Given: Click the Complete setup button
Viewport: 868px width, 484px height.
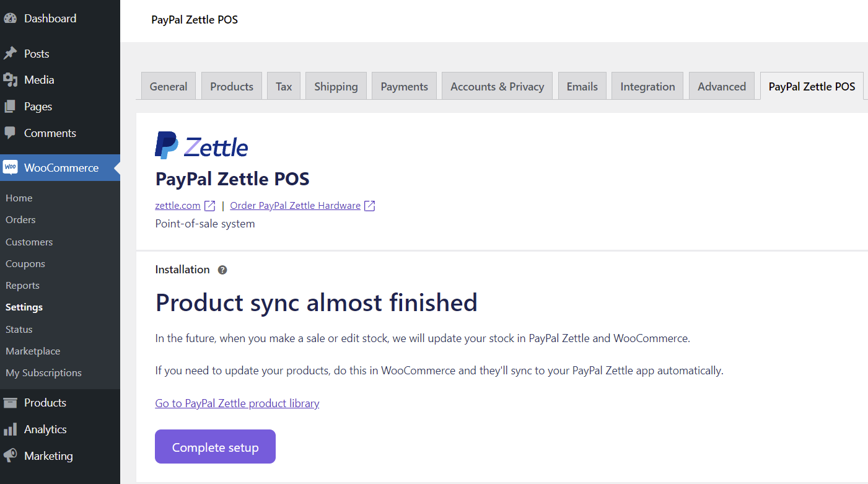Looking at the screenshot, I should click(x=215, y=447).
